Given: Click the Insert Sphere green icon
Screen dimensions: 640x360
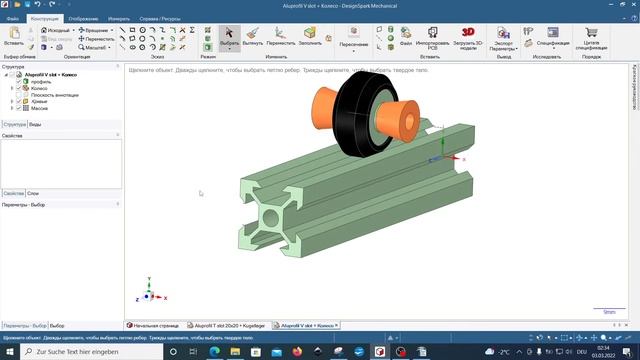Looking at the screenshot, I should [391, 38].
